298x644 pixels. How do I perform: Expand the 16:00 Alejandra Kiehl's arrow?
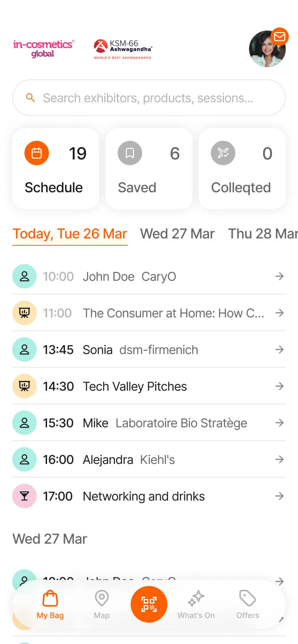coord(279,459)
